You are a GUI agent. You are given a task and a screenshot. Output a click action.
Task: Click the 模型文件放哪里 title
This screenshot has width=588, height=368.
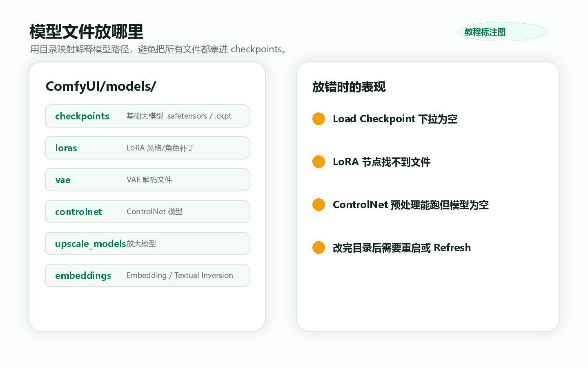point(87,32)
